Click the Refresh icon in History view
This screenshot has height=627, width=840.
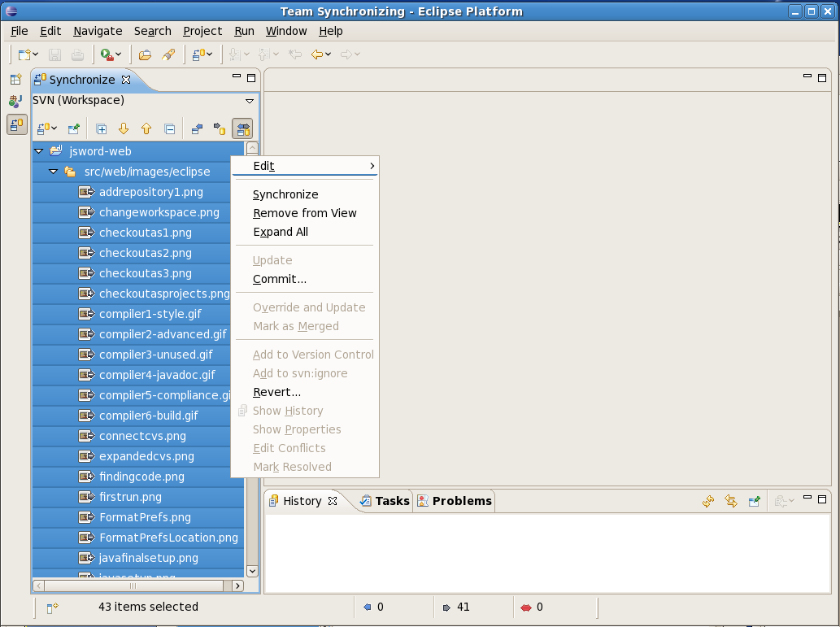click(708, 502)
